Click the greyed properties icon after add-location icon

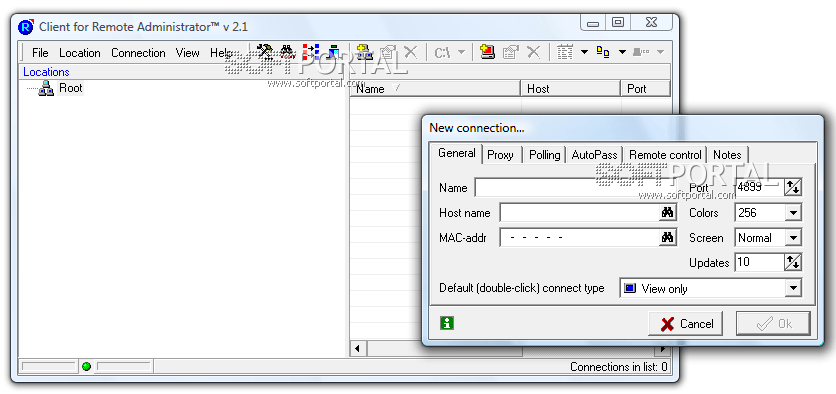tap(388, 52)
